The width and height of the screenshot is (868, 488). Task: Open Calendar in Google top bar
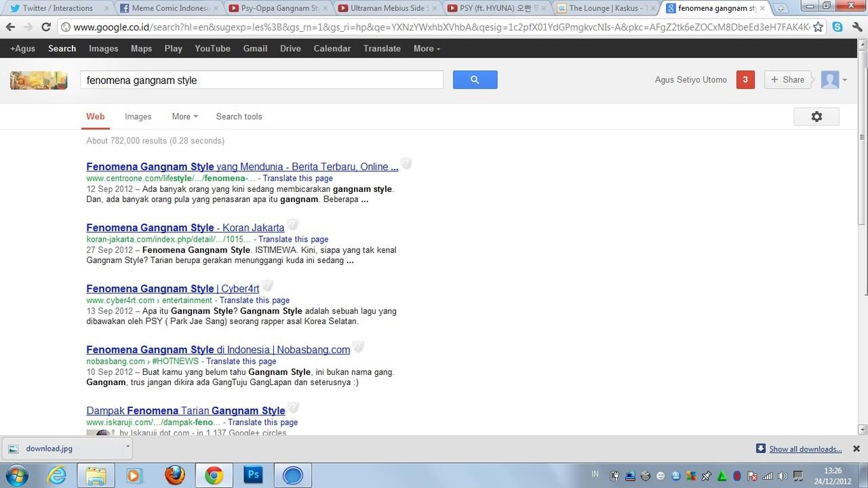pyautogui.click(x=332, y=49)
